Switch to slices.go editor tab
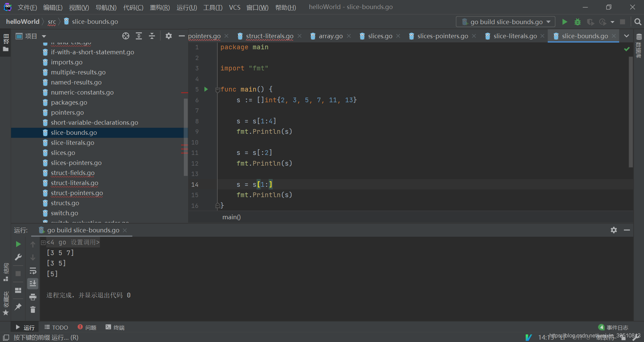644x342 pixels. pos(380,36)
